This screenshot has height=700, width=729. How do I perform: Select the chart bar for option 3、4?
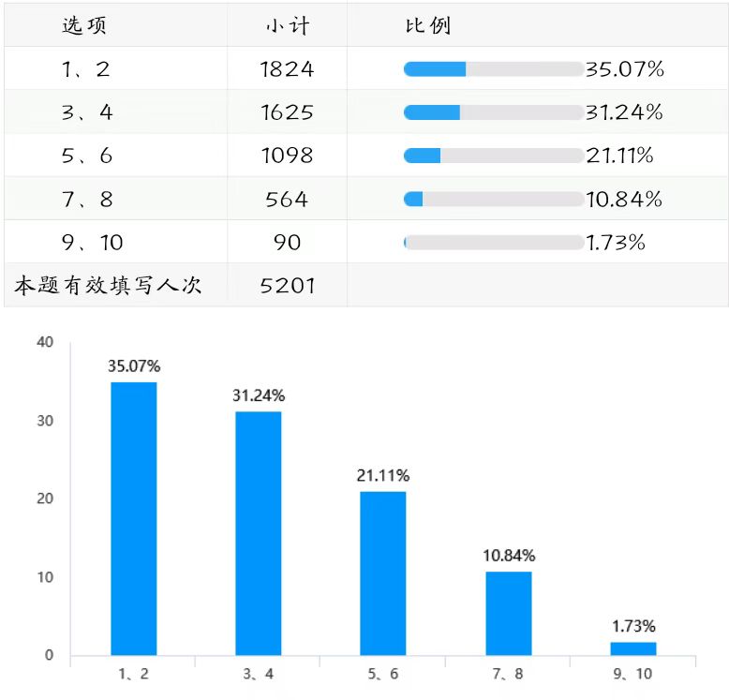259,533
